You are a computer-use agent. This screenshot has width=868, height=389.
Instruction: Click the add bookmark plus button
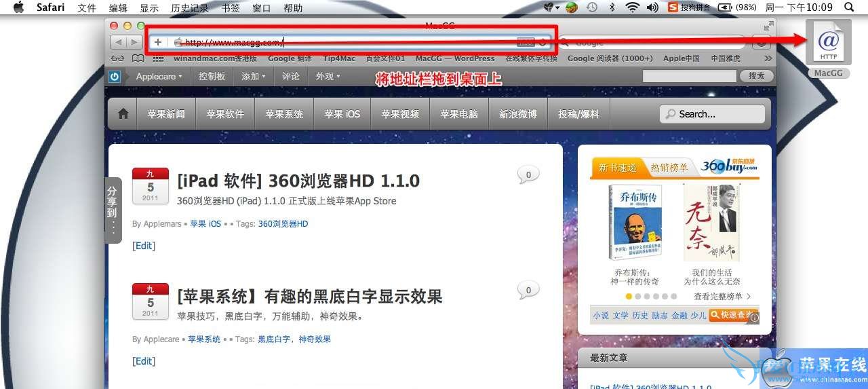(158, 42)
